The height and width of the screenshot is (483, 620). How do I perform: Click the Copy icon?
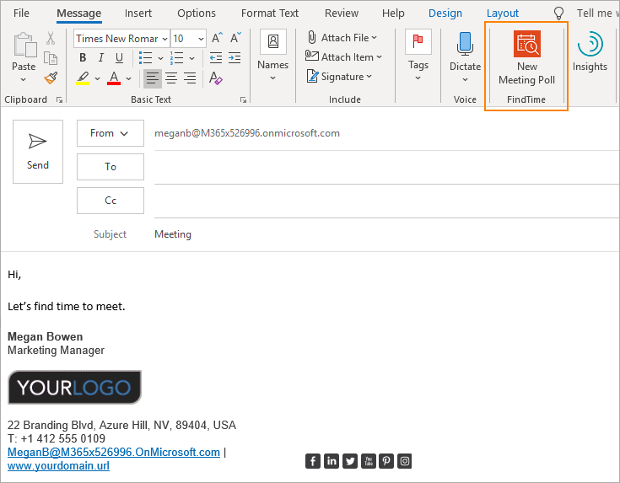coord(51,58)
